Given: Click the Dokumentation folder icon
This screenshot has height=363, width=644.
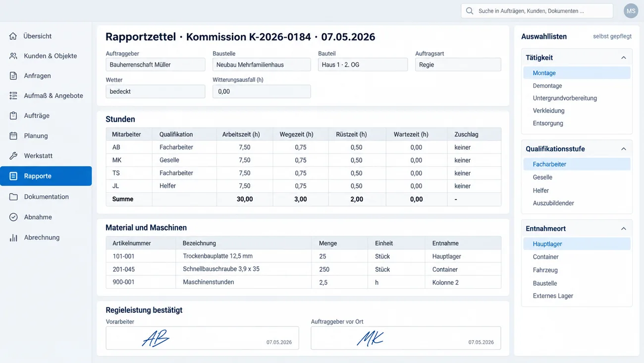Looking at the screenshot, I should [x=13, y=197].
